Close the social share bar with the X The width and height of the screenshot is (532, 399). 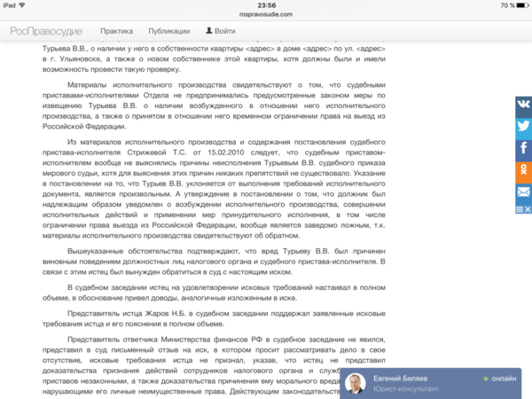(528, 208)
